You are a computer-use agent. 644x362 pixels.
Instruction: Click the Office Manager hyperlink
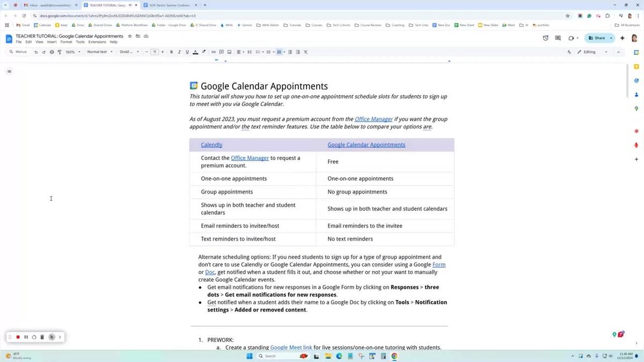(374, 119)
